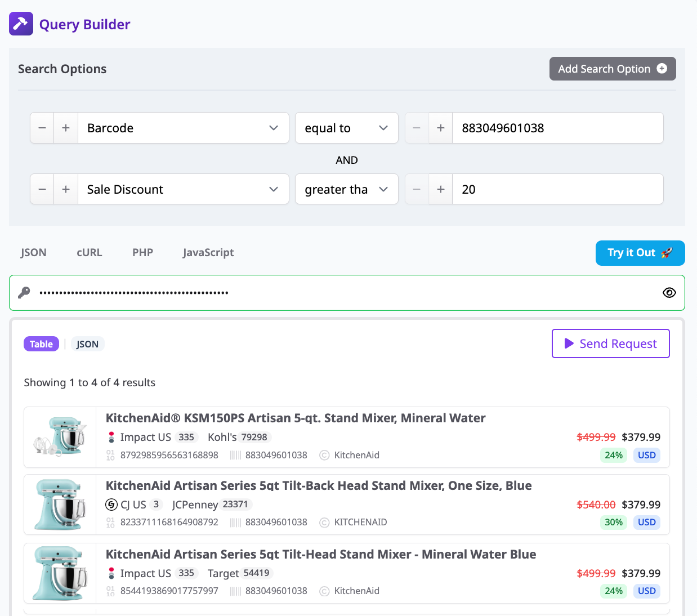Switch to the cURL tab
This screenshot has height=616, width=697.
(90, 252)
